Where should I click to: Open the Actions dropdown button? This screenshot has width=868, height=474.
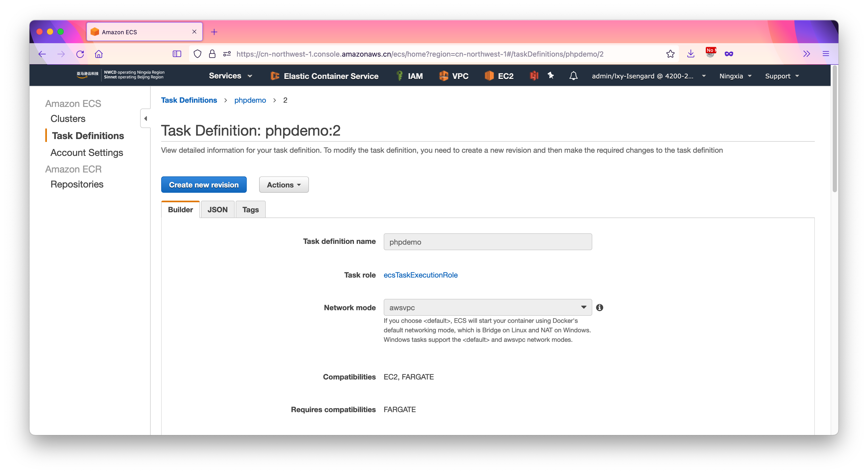point(284,185)
